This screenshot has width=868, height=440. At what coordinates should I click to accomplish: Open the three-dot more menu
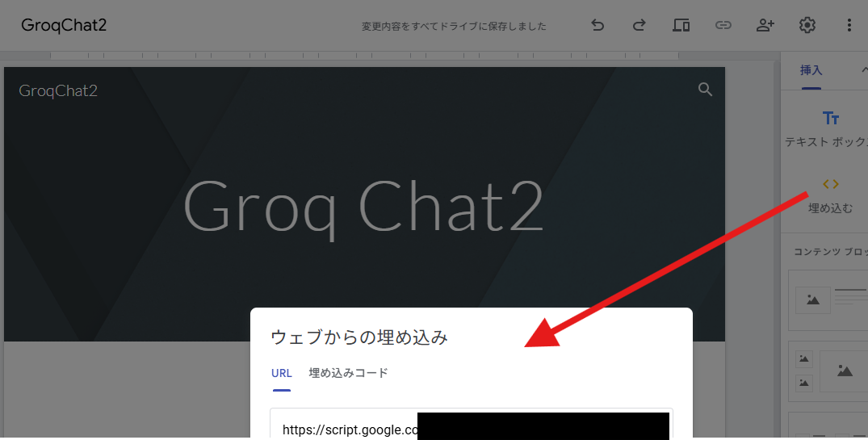tap(849, 25)
